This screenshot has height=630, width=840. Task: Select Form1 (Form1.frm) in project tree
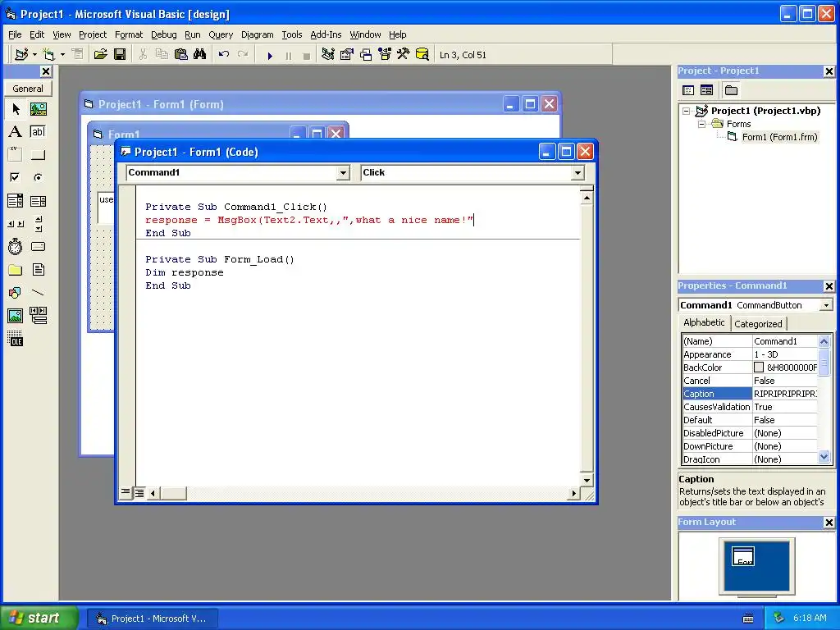click(779, 137)
